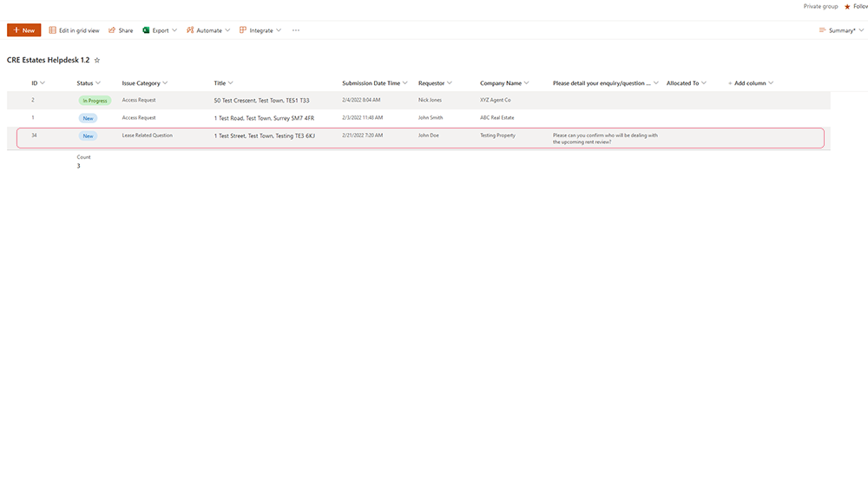Expand the Automate dropdown chevron
868x488 pixels.
(227, 30)
